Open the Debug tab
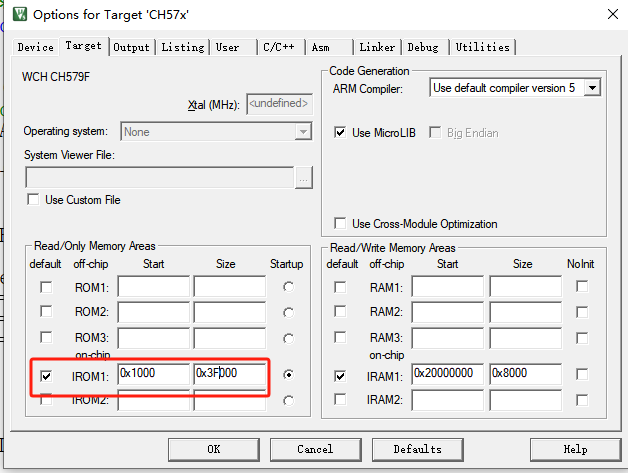 (x=422, y=47)
